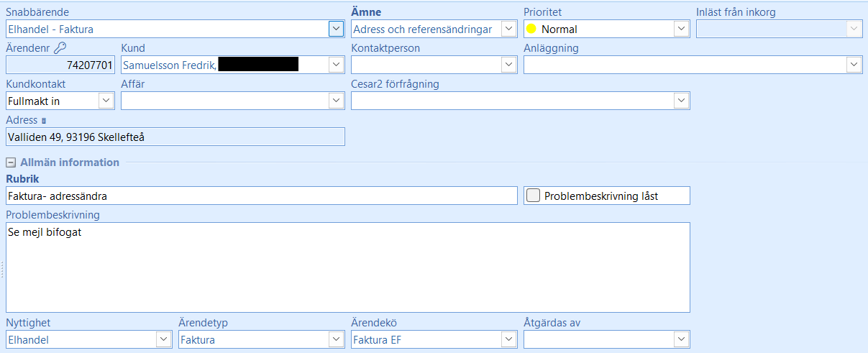Image resolution: width=868 pixels, height=353 pixels.
Task: Collapse the Allmän information section
Action: click(x=12, y=162)
